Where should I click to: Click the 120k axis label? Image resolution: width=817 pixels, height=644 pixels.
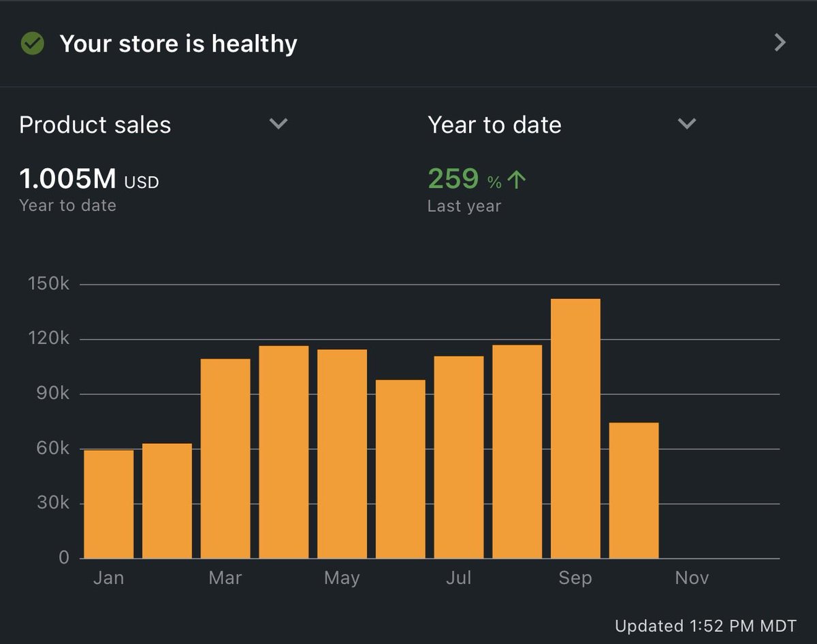pos(48,339)
